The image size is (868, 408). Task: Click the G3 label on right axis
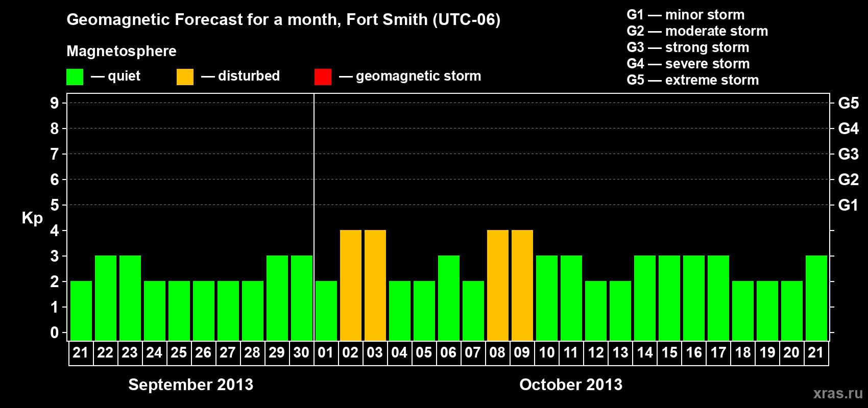[x=849, y=154]
